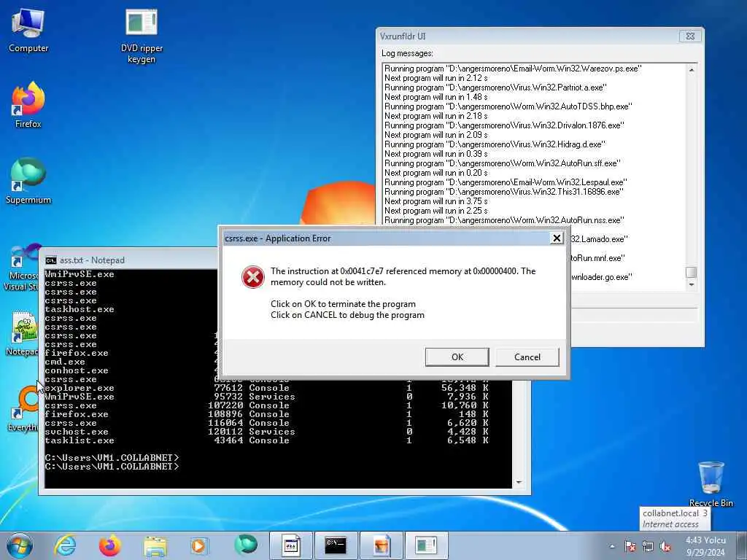Click the last C:\Users\VM1.COLLABNET> prompt
Image resolution: width=747 pixels, height=560 pixels.
(112, 467)
